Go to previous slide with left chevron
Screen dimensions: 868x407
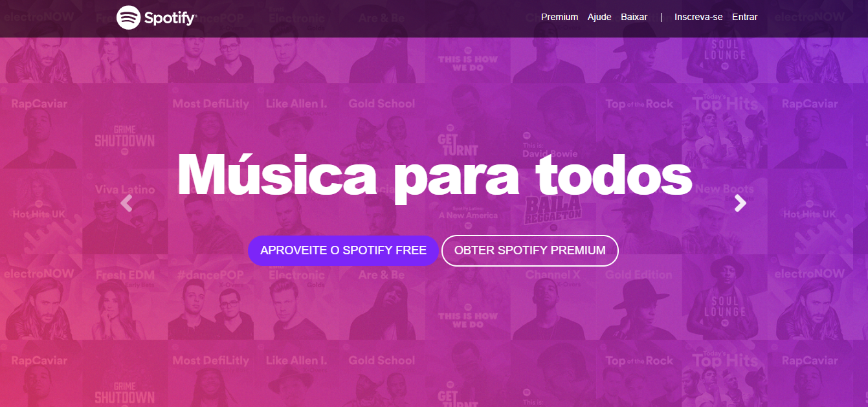point(126,203)
